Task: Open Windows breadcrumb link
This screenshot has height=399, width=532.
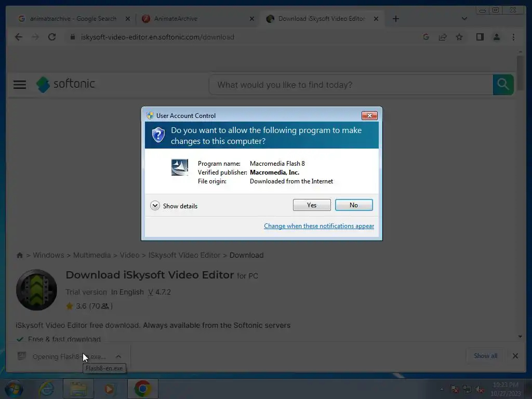Action: (x=48, y=255)
